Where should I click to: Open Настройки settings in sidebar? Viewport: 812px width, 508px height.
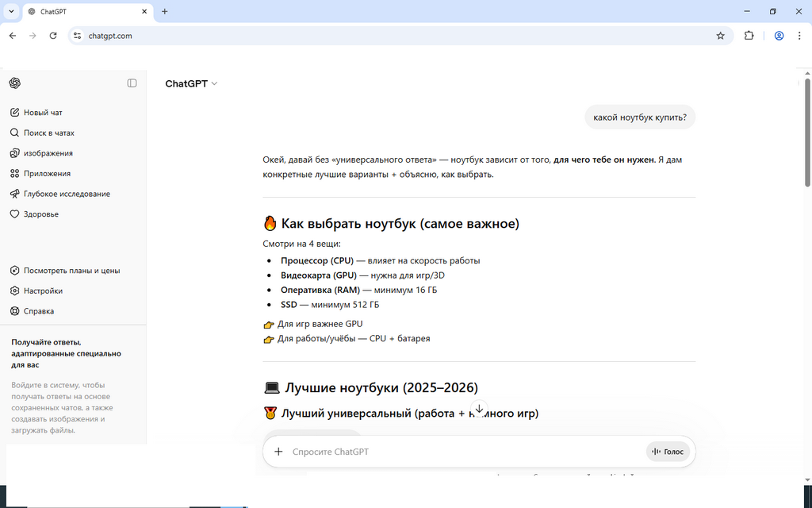pyautogui.click(x=42, y=291)
